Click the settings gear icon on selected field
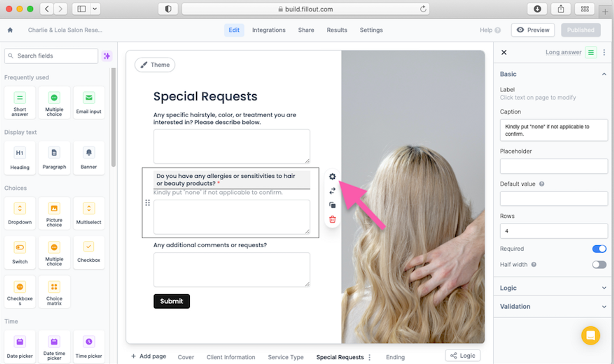Viewport: 614px width, 364px height. [x=333, y=177]
